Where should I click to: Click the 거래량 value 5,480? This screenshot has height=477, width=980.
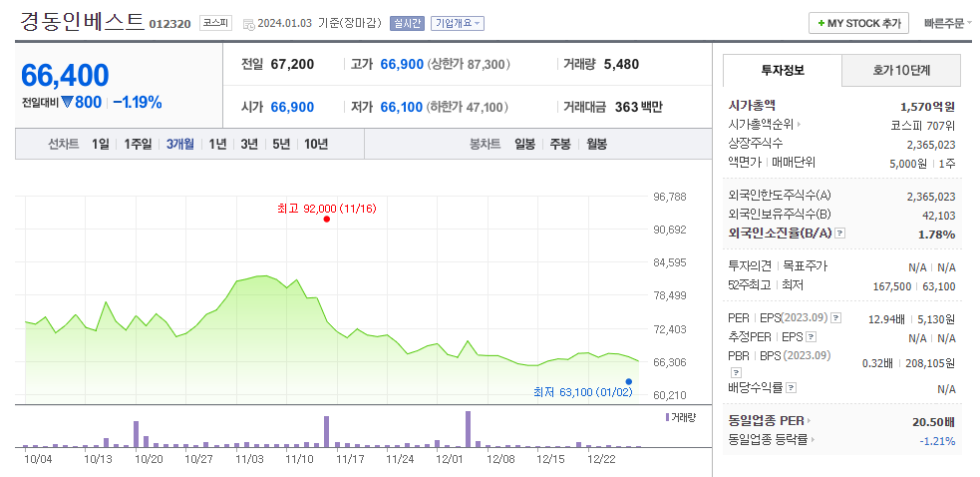point(621,64)
